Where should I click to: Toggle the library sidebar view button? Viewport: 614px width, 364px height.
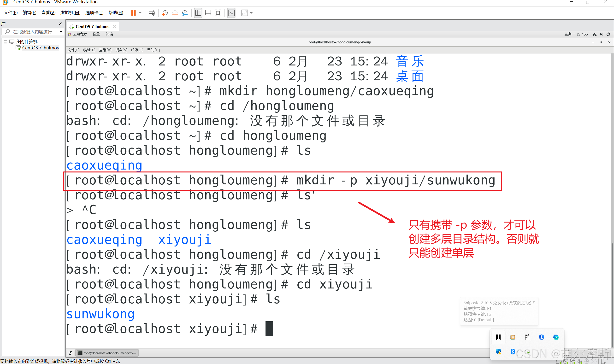(x=198, y=13)
